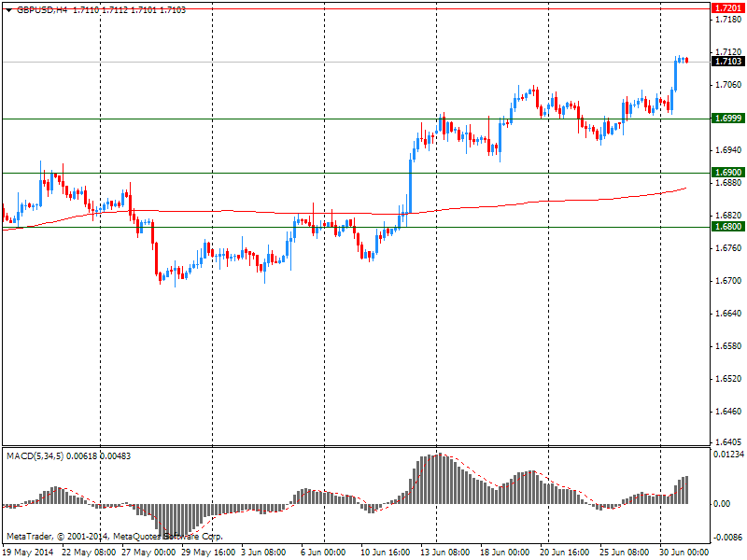Screen dimensions: 747x560
Task: Open the chart dropdown triangle beside GBPUSD,H4
Action: [8, 10]
